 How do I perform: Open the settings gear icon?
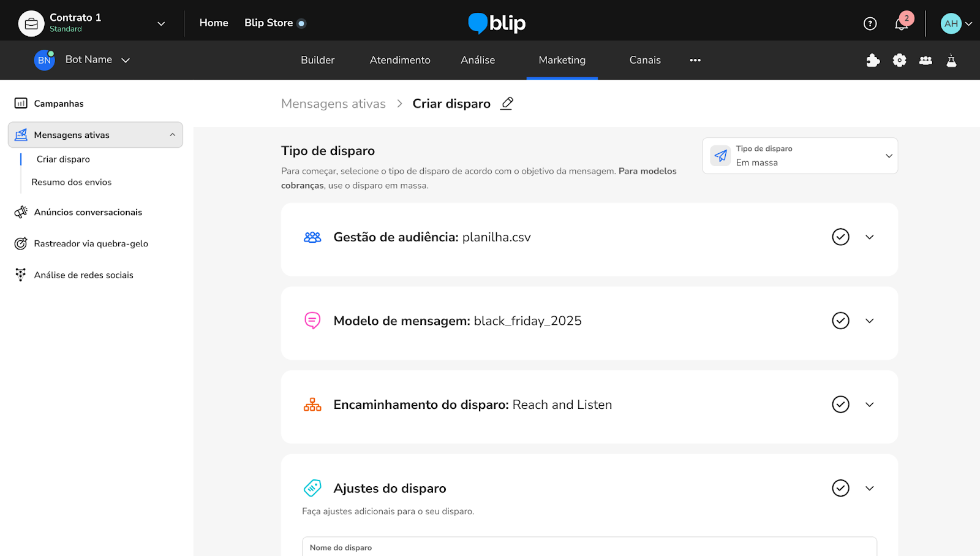[899, 60]
